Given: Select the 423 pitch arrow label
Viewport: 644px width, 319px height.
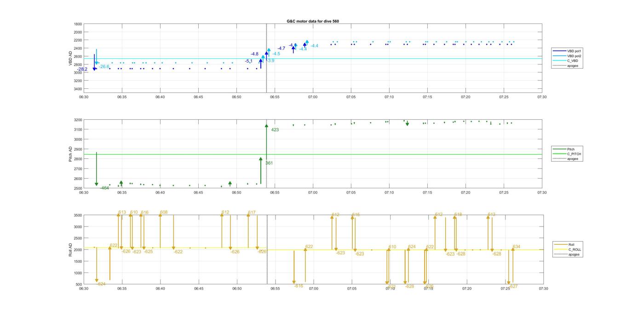Looking at the screenshot, I should coord(275,130).
